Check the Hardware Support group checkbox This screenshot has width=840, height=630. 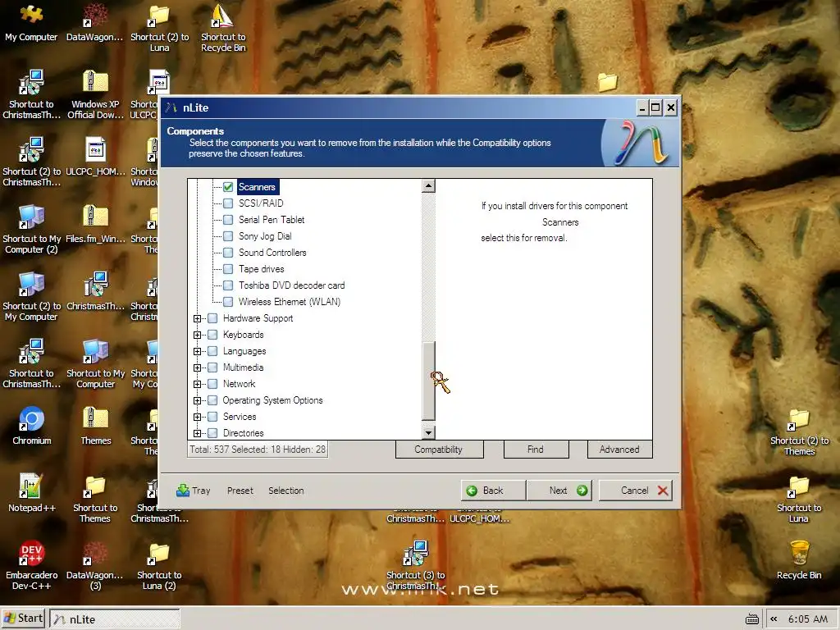coord(212,318)
